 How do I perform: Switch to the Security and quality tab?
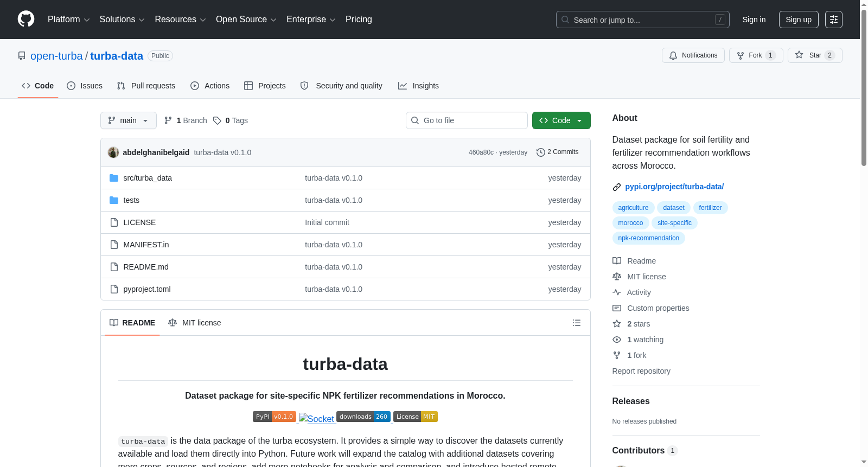[x=341, y=86]
